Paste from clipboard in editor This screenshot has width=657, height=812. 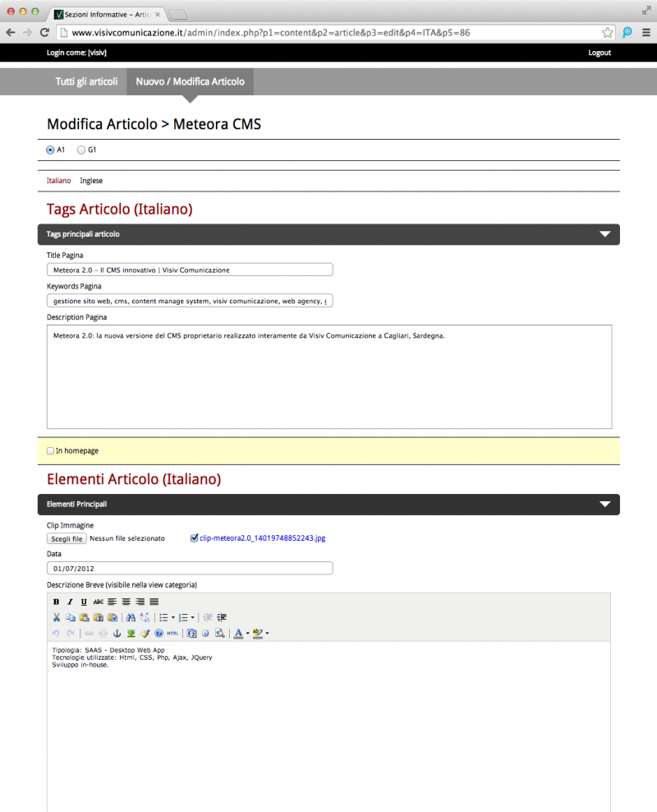pyautogui.click(x=85, y=617)
